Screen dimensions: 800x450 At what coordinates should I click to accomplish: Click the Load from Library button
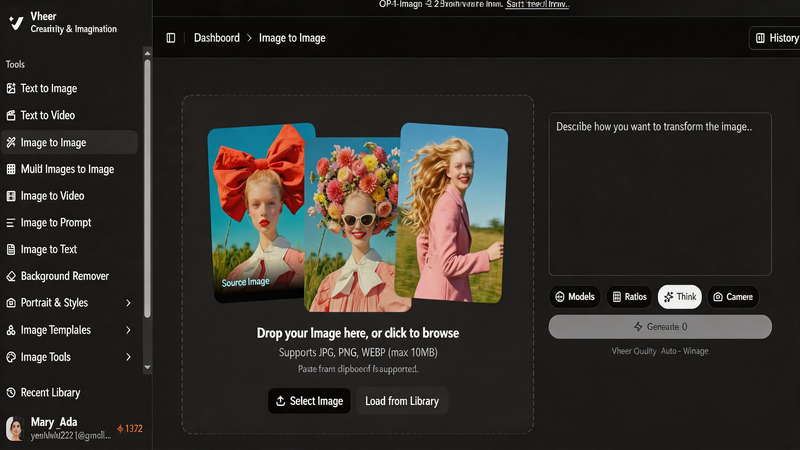[x=402, y=401]
